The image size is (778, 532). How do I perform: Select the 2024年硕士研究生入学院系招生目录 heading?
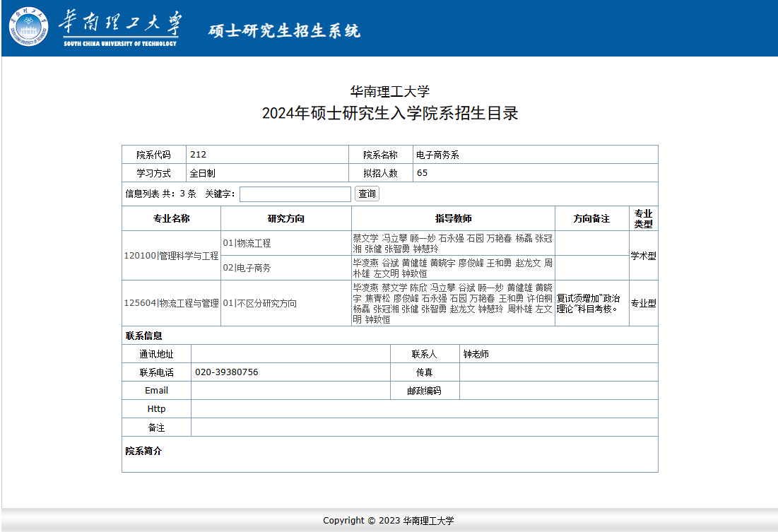point(390,113)
